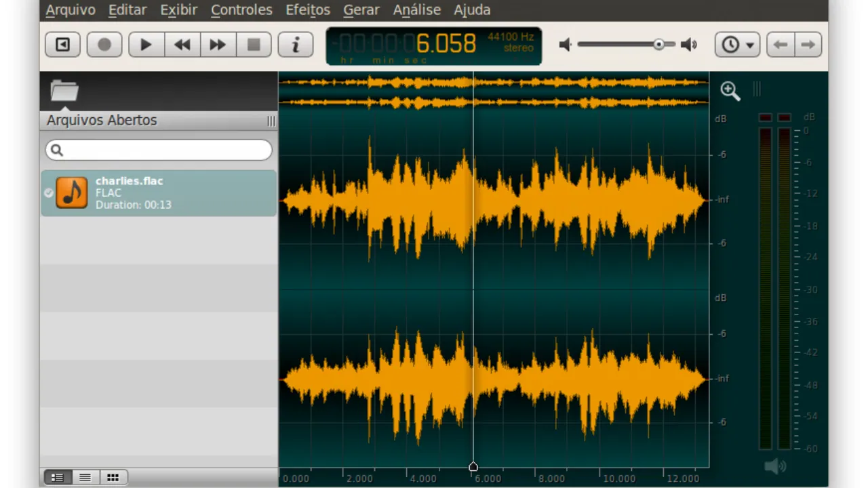Click the overview waveform strip at top
Viewport: 868px width, 488px height.
[x=494, y=92]
